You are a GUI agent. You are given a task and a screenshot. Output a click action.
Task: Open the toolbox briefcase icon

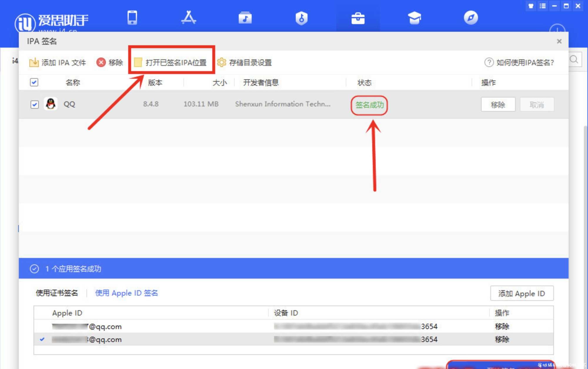358,18
